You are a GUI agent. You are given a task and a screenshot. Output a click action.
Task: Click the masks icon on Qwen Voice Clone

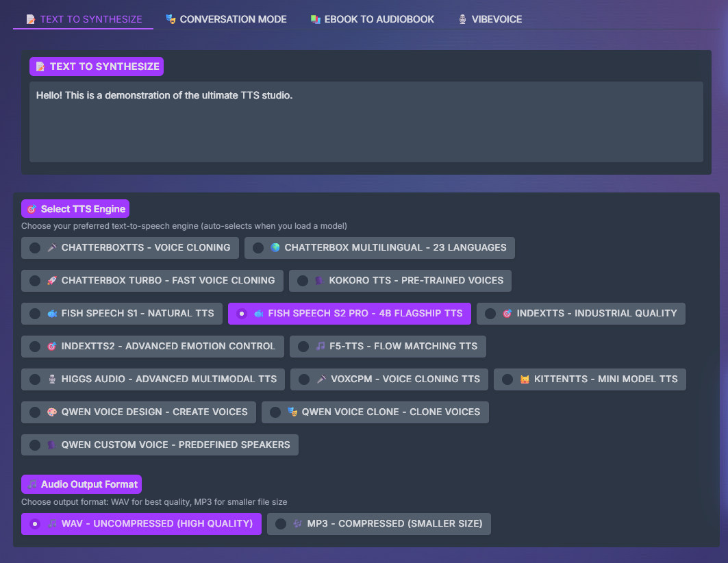(x=292, y=412)
